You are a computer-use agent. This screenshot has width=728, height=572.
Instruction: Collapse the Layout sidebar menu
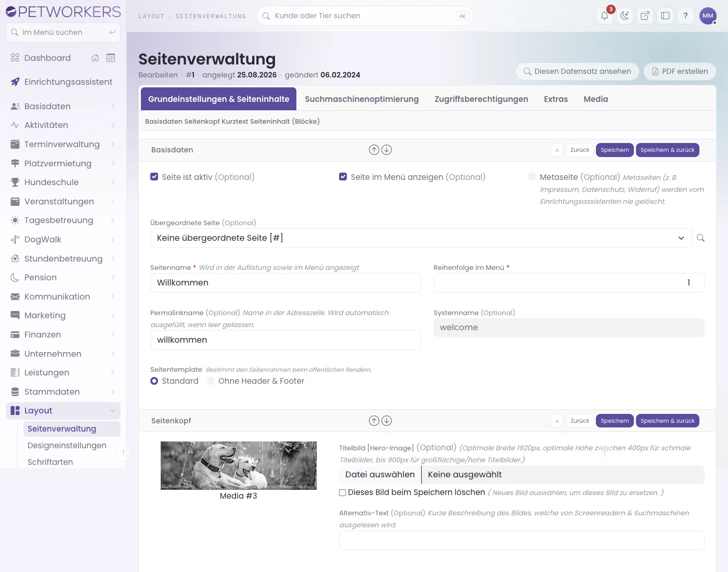(x=63, y=410)
